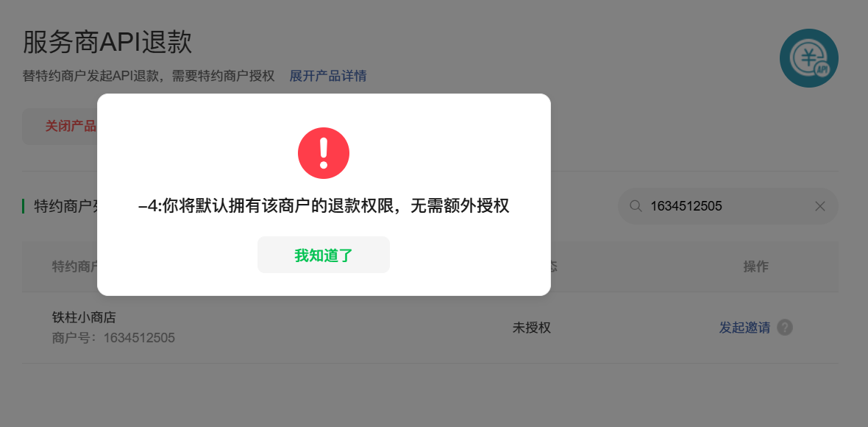This screenshot has width=868, height=427.
Task: Click the 未授权 status text
Action: click(x=531, y=328)
